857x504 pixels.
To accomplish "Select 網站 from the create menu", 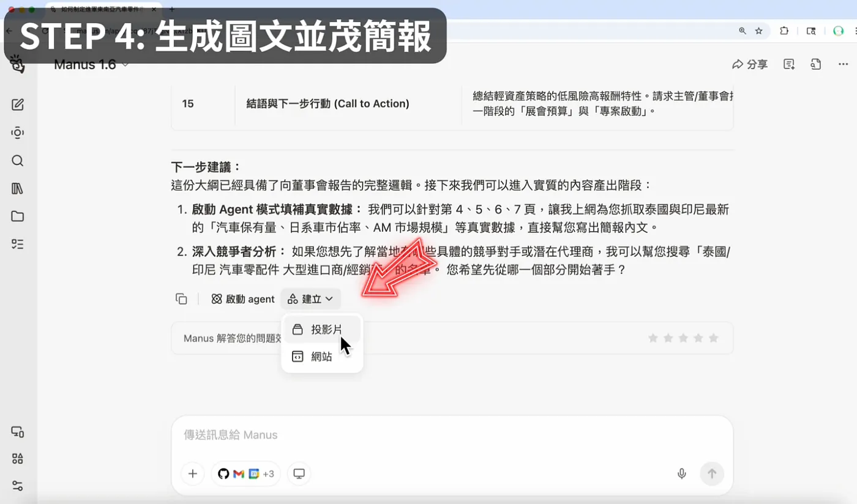I will (322, 357).
